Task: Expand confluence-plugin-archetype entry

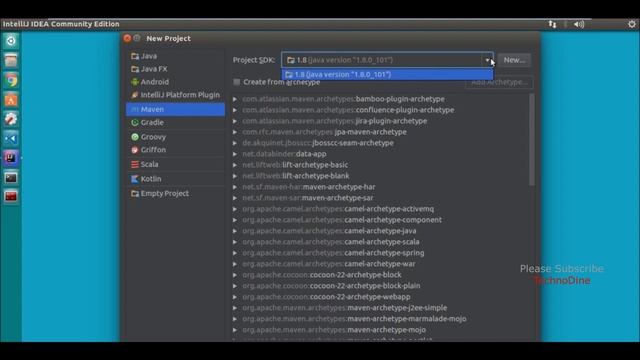Action: (235, 110)
